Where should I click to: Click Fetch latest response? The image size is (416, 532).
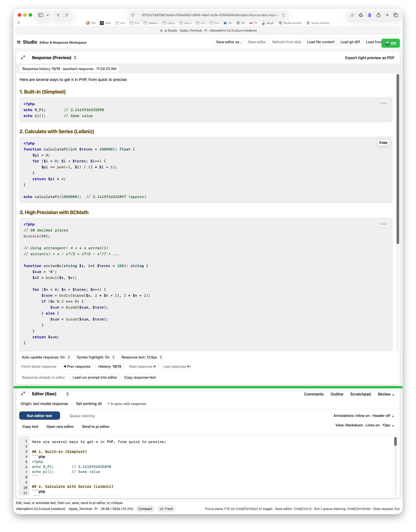coord(39,366)
